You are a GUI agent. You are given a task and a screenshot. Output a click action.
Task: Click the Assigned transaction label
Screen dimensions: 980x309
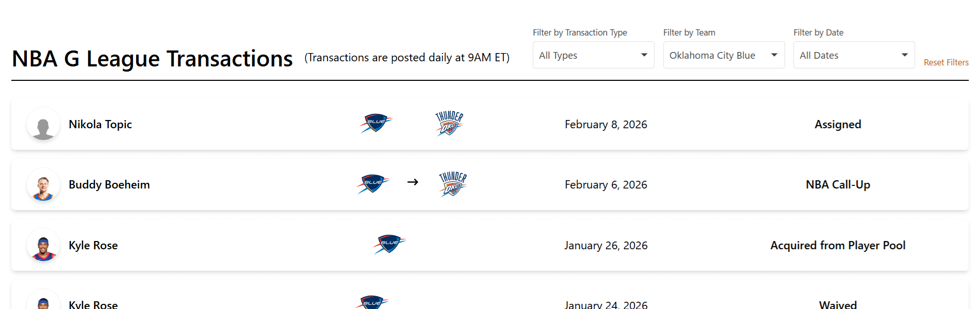click(x=838, y=124)
